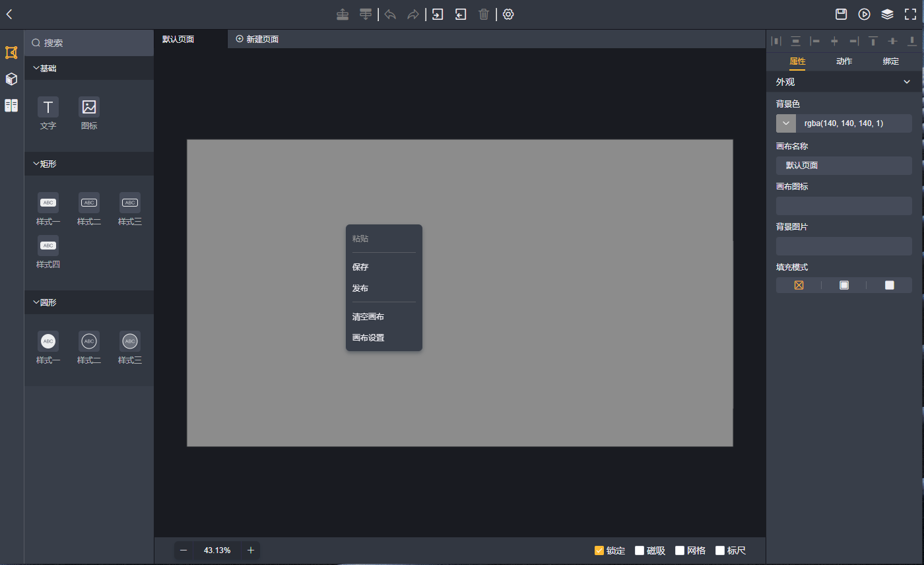Click the trash delete icon
This screenshot has width=924, height=565.
(x=484, y=14)
